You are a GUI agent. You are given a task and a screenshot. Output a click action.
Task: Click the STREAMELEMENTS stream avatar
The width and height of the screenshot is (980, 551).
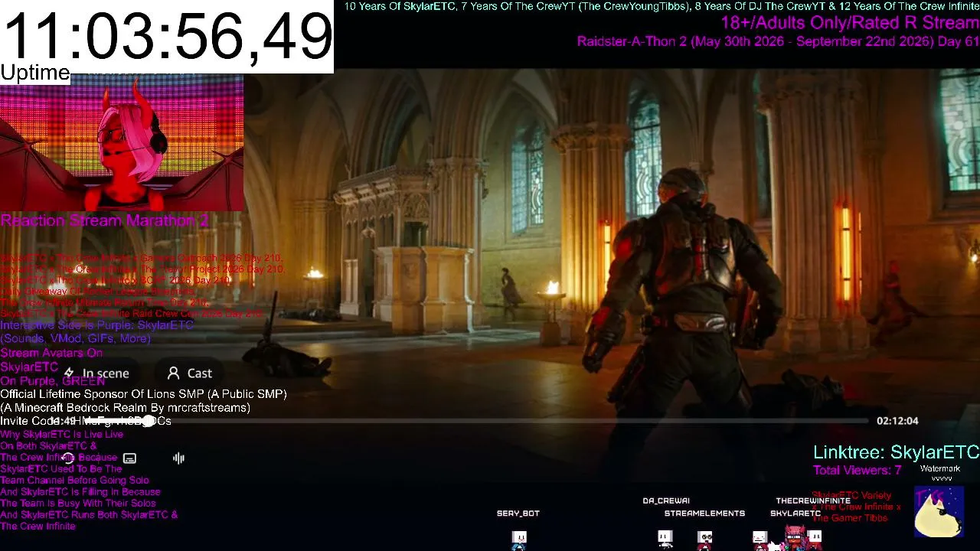tap(704, 540)
